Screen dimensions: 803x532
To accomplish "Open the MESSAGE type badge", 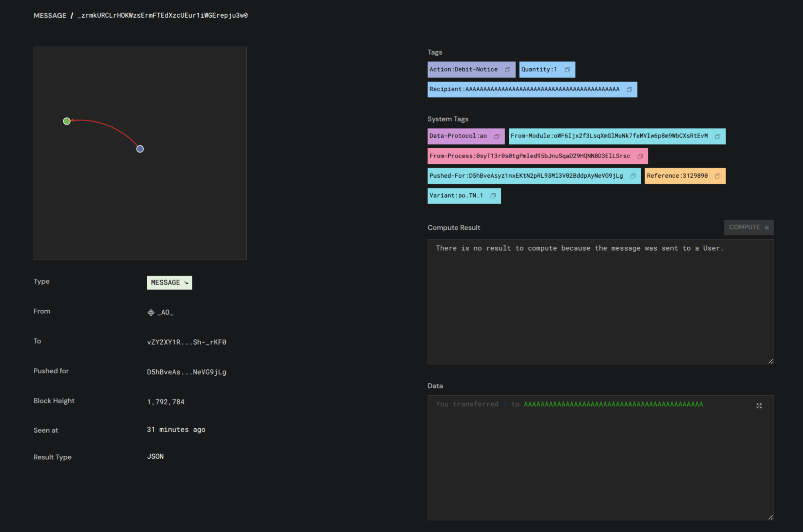I will pyautogui.click(x=169, y=282).
